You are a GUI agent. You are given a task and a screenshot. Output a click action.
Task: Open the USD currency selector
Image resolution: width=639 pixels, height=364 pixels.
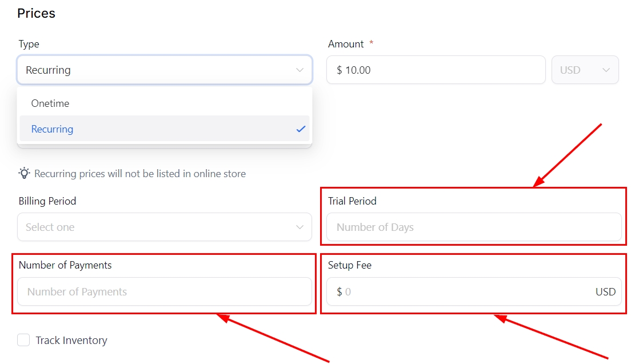584,70
